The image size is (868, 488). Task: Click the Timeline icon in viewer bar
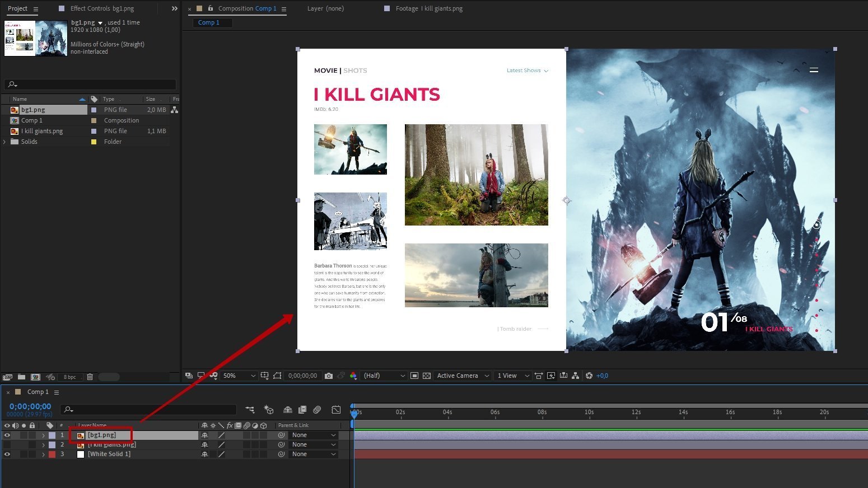pyautogui.click(x=563, y=376)
